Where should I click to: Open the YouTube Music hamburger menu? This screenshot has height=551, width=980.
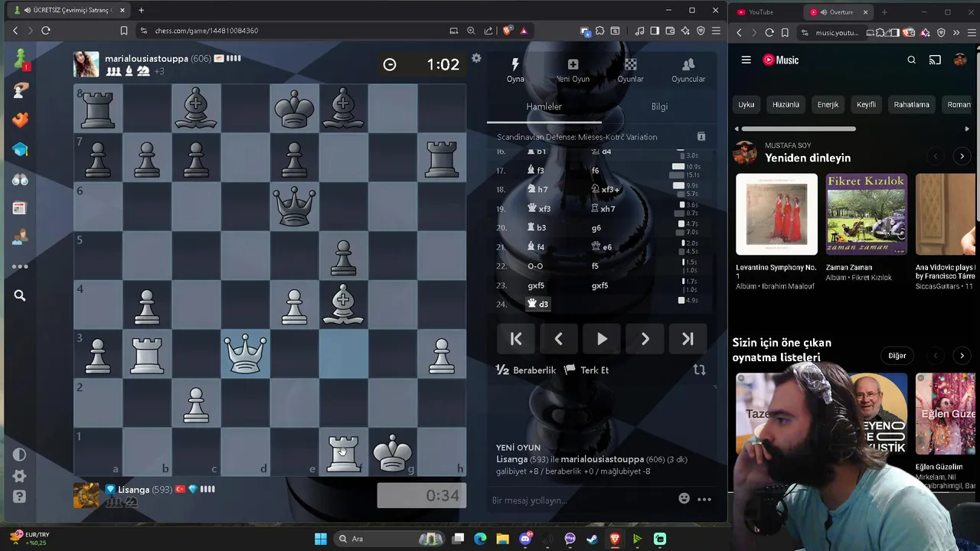point(746,60)
